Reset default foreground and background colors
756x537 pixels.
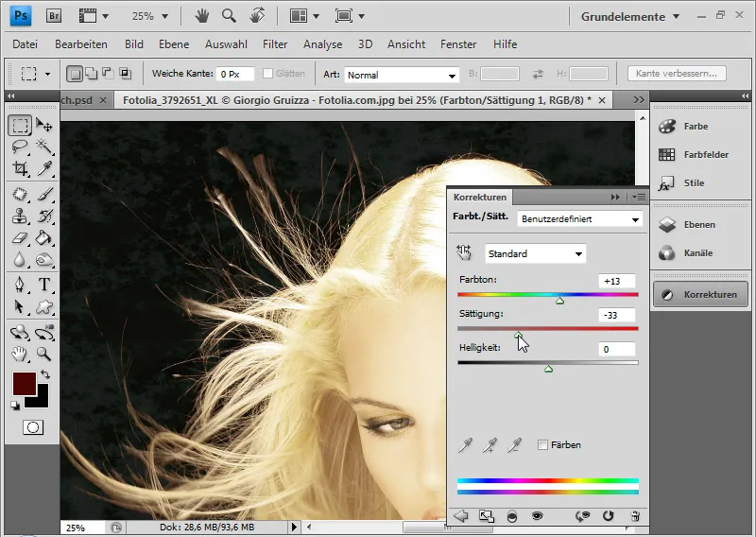coord(15,406)
